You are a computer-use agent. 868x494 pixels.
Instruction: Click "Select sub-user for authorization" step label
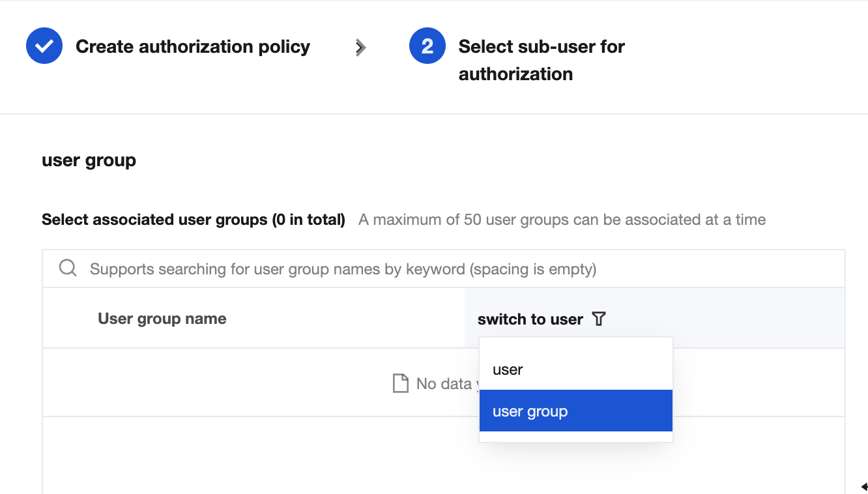[x=541, y=60]
